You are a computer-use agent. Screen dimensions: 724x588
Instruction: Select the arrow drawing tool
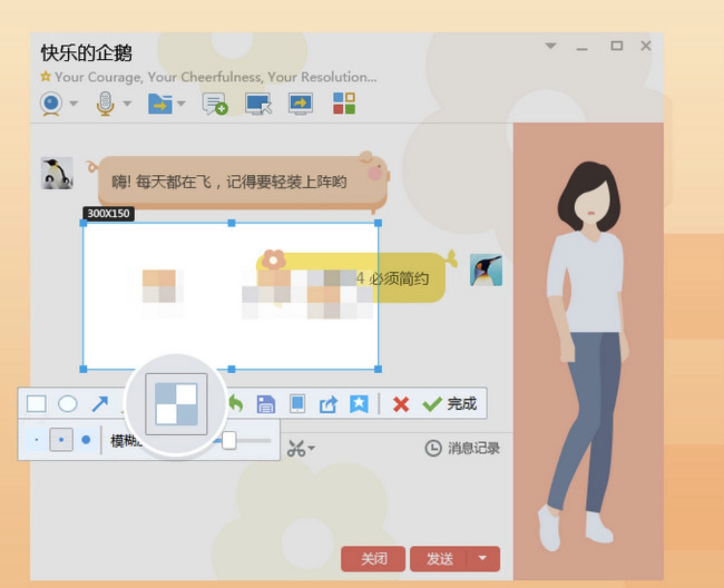click(x=99, y=403)
